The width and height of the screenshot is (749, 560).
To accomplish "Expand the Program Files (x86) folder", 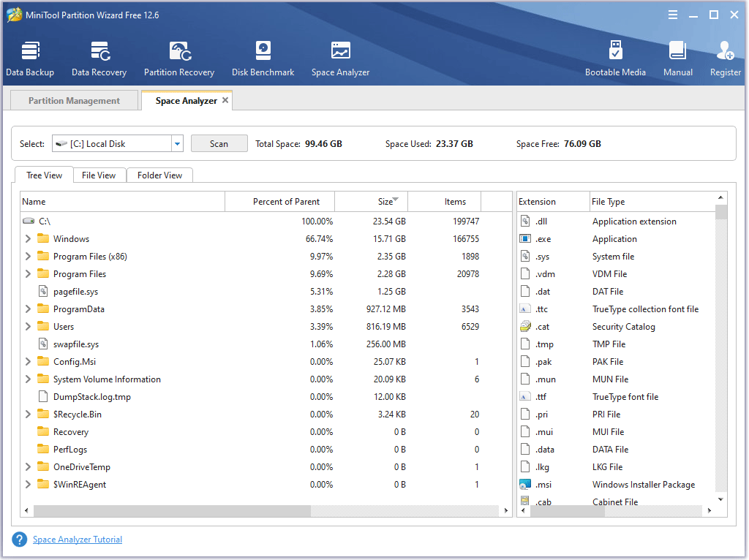I will coord(28,257).
